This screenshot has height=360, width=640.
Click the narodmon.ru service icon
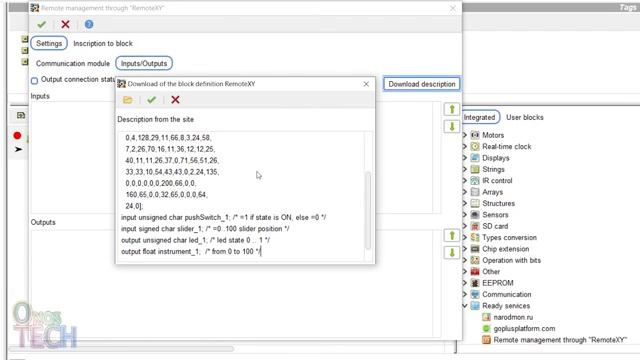click(x=486, y=317)
